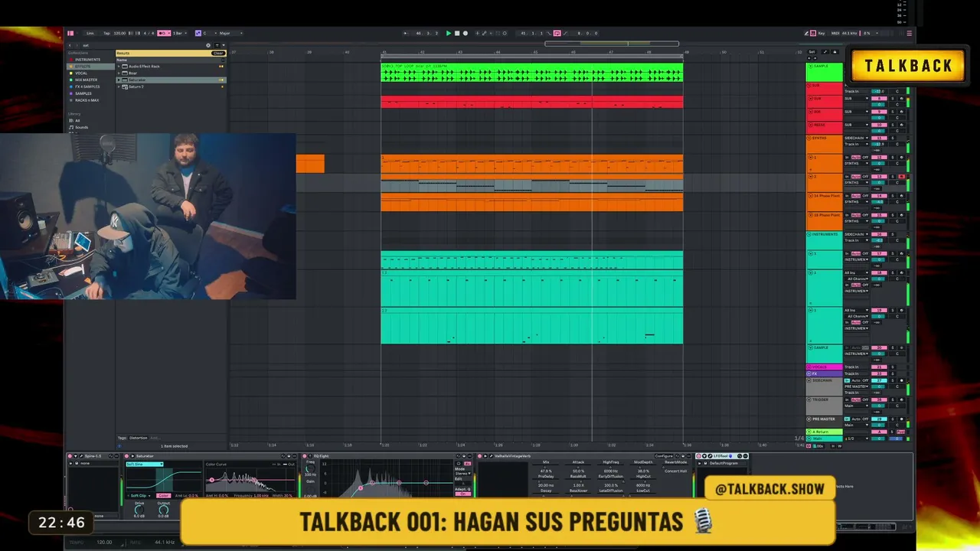Click the punch-in icon left of loop switch
Image resolution: width=980 pixels, height=551 pixels.
coord(549,33)
